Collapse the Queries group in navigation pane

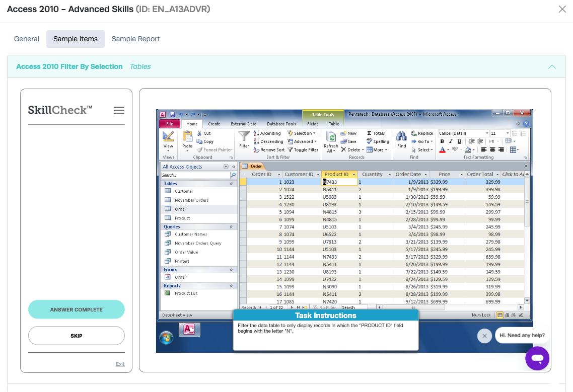coord(231,227)
